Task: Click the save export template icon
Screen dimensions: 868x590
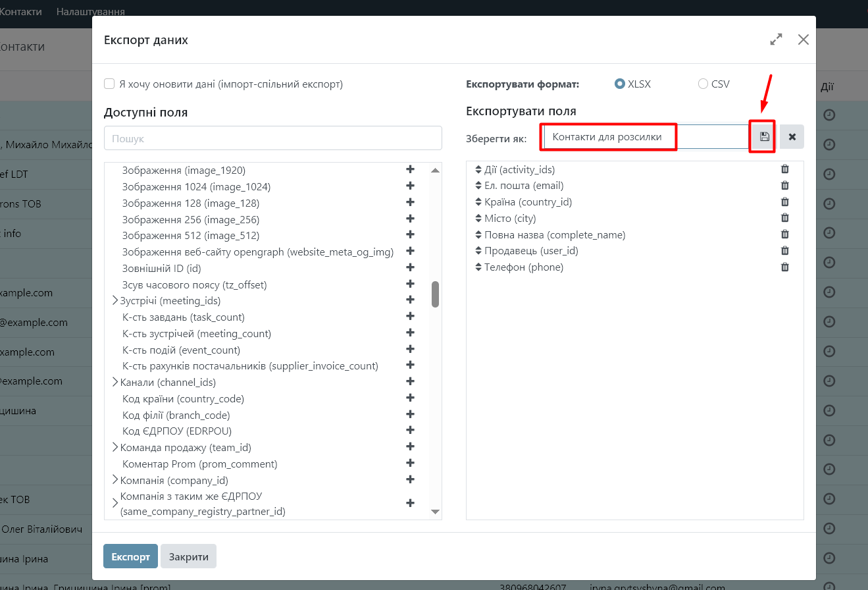Action: pyautogui.click(x=764, y=137)
